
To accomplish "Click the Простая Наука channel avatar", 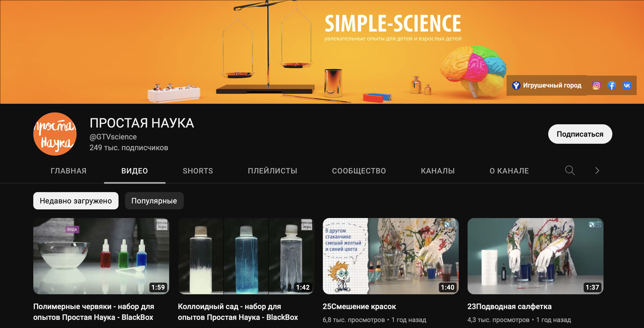I will (x=55, y=134).
